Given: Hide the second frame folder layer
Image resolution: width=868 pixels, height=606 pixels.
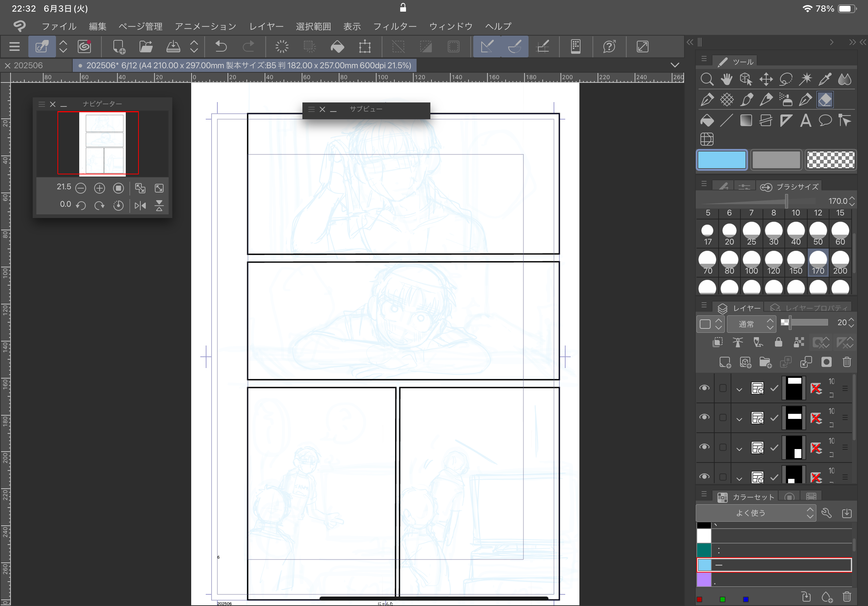Looking at the screenshot, I should tap(704, 417).
